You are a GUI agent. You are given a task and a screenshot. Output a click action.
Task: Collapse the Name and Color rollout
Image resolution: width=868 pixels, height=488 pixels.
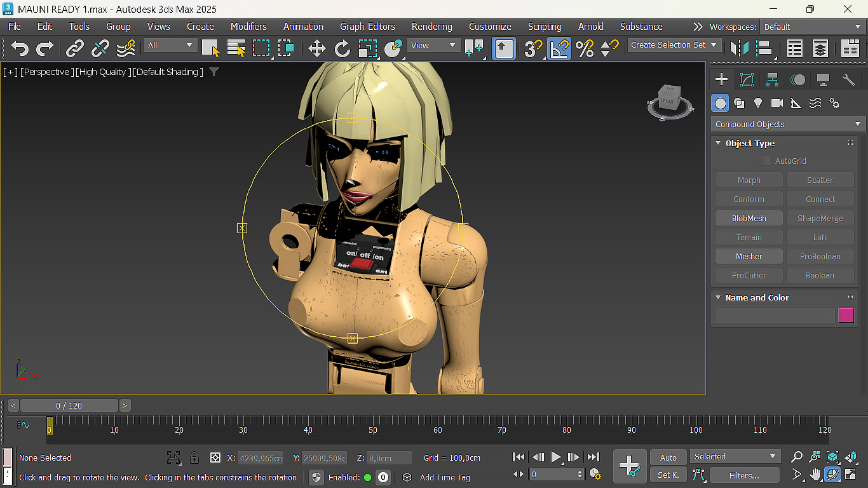(x=757, y=297)
